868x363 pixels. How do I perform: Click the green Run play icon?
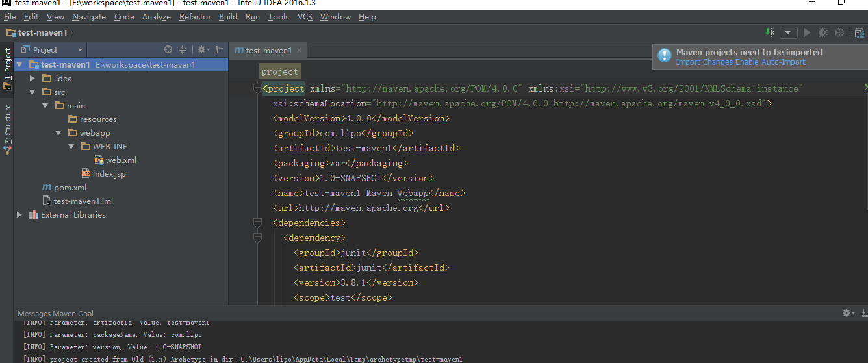[x=807, y=32]
